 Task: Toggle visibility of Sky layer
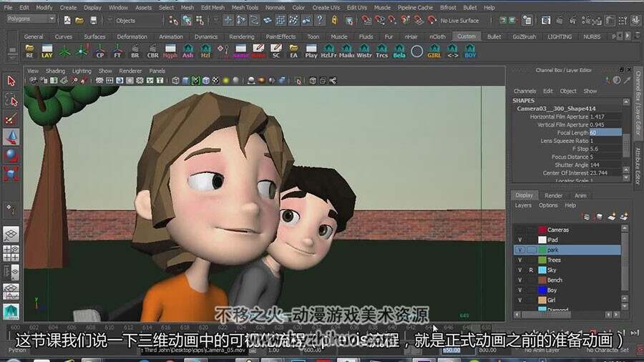click(520, 270)
